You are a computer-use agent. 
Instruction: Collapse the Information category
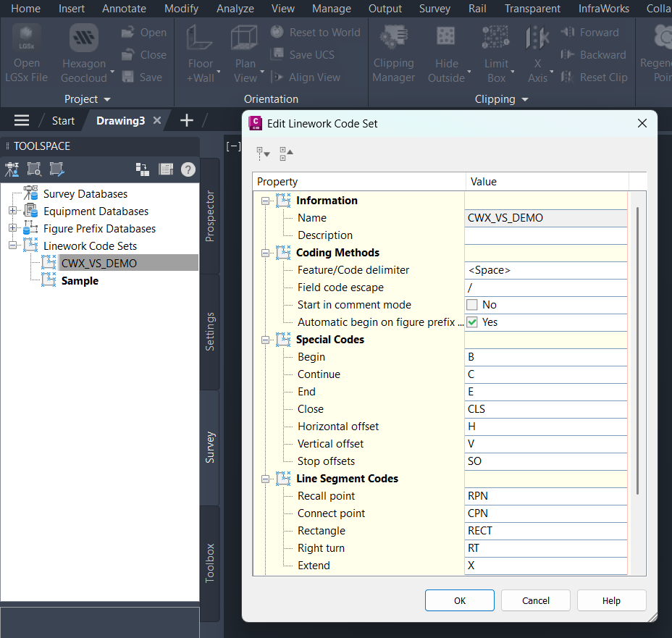tap(265, 201)
